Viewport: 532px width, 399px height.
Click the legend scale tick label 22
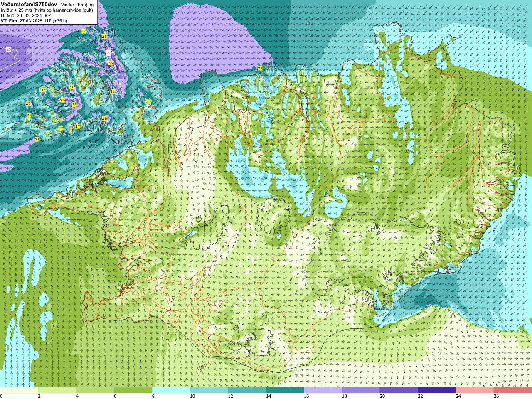(420, 396)
